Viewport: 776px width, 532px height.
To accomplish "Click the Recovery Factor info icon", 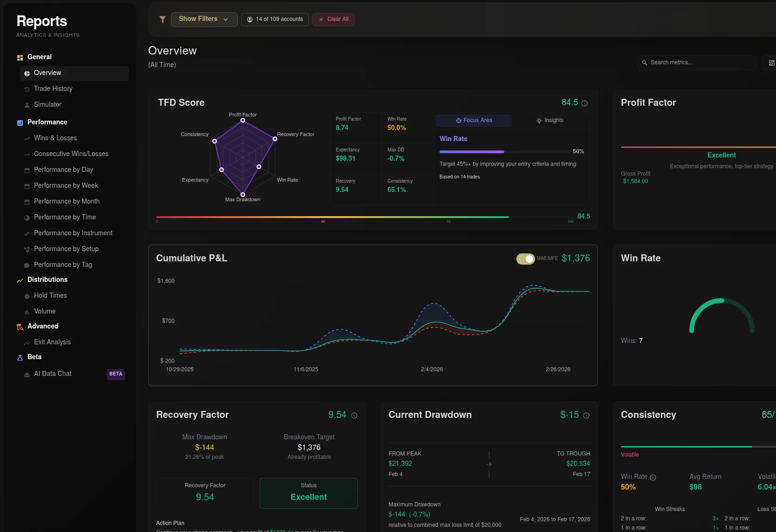I will point(354,416).
